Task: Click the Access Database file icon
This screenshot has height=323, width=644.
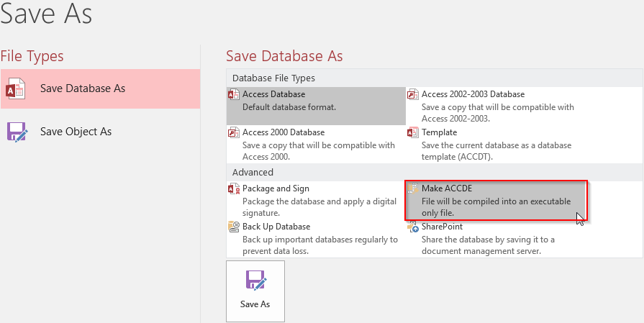Action: click(x=233, y=95)
